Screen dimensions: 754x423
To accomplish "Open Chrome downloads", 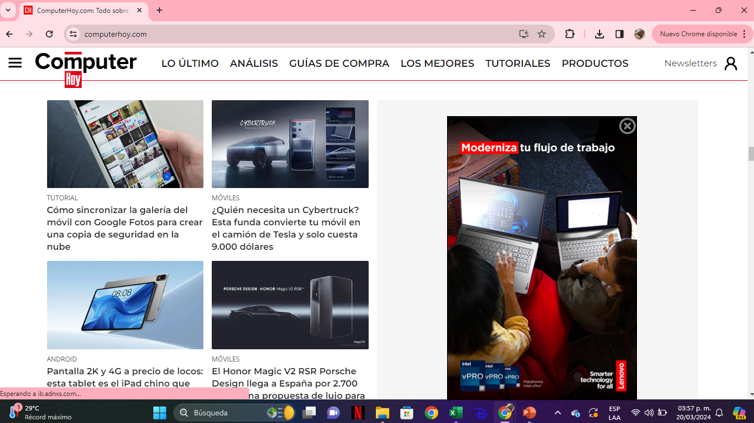I will coord(599,34).
